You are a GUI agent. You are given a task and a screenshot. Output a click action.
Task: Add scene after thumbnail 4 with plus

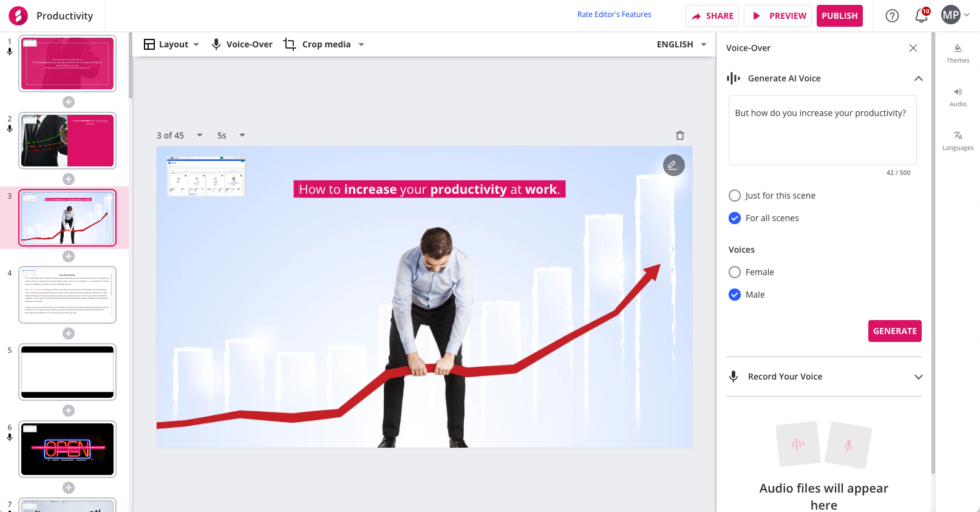point(69,333)
